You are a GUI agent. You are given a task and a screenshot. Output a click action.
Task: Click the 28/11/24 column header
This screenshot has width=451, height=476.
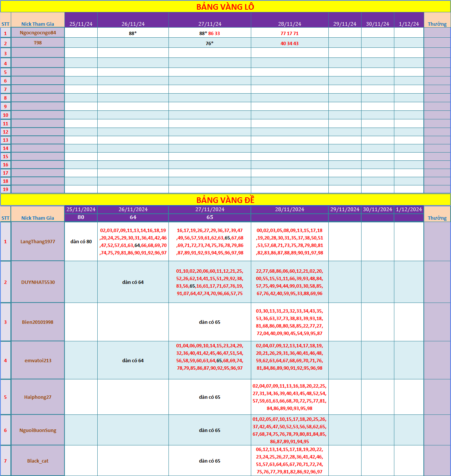pyautogui.click(x=290, y=20)
